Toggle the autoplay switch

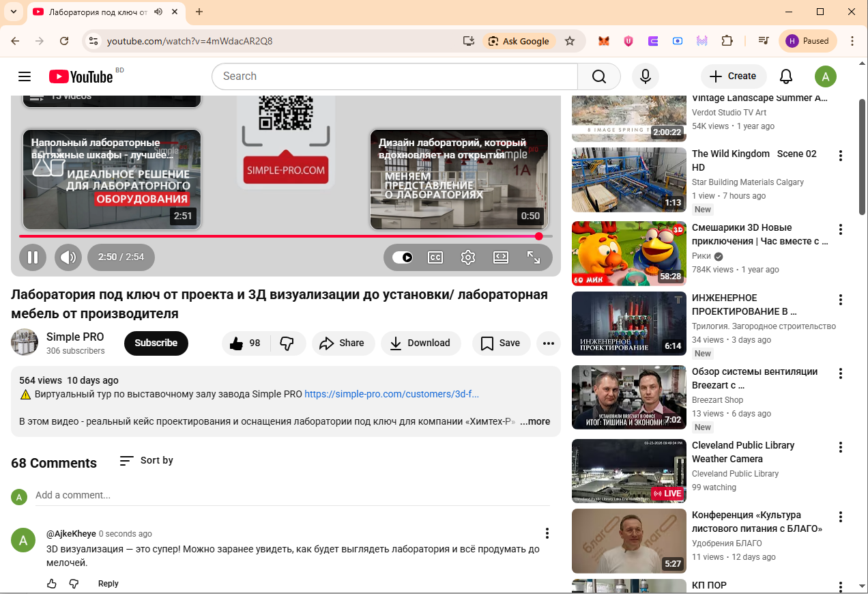point(403,257)
